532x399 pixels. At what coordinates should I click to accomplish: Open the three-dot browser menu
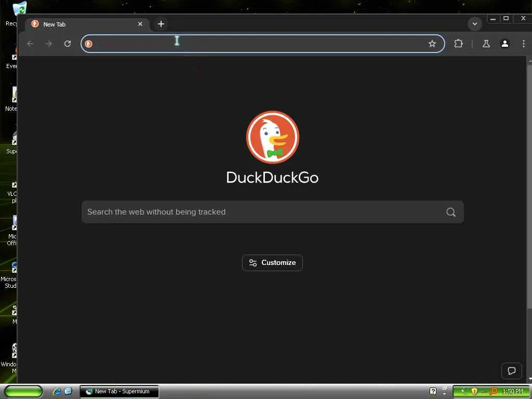click(524, 44)
